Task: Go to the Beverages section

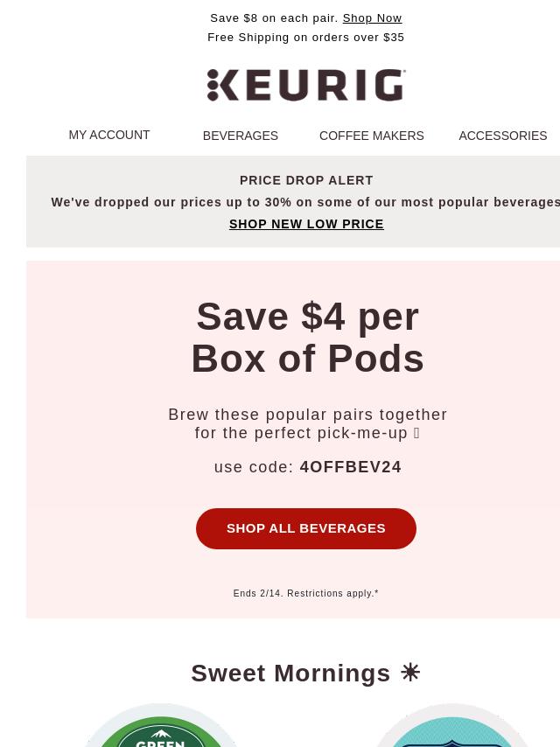Action: coord(241,136)
